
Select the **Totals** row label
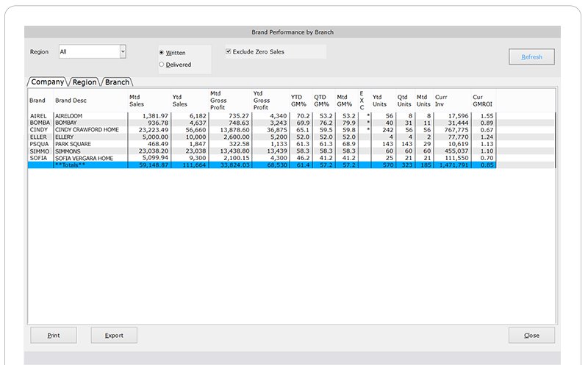[70, 165]
